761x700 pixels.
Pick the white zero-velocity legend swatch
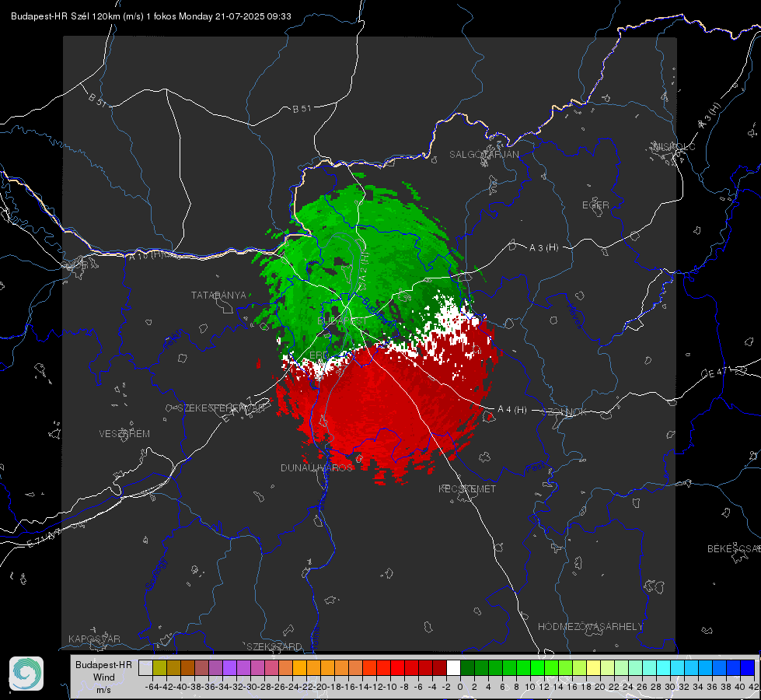click(453, 667)
